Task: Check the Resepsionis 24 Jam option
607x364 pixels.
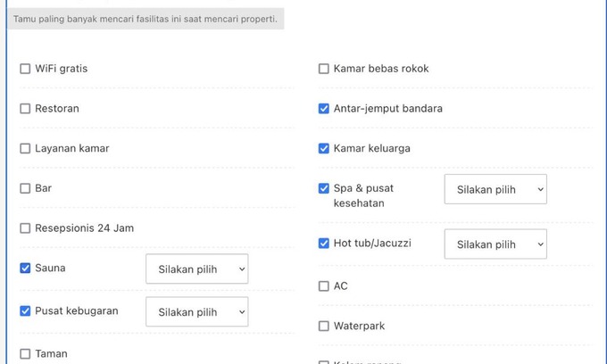Action: (x=25, y=228)
